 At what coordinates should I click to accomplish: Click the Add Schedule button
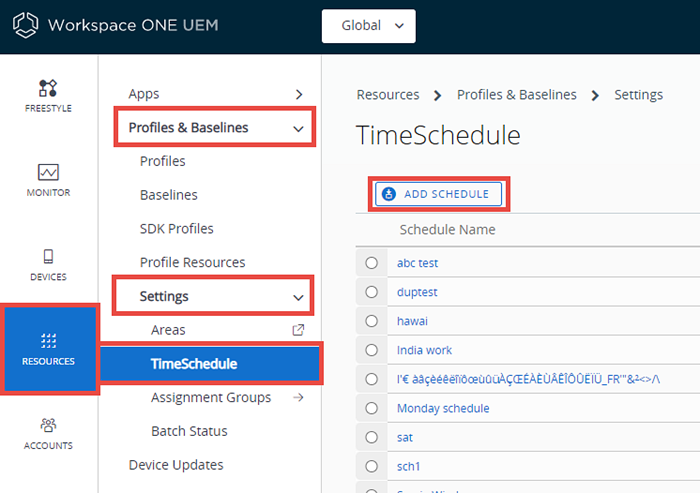pyautogui.click(x=438, y=194)
